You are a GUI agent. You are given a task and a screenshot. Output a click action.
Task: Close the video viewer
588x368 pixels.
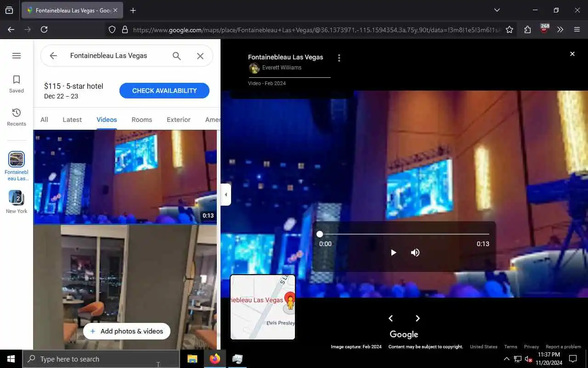pos(572,54)
